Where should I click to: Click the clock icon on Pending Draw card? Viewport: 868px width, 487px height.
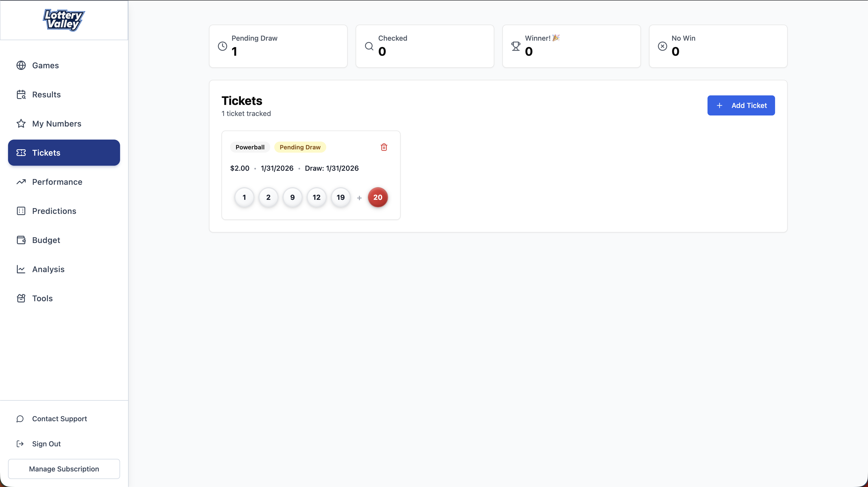[222, 46]
